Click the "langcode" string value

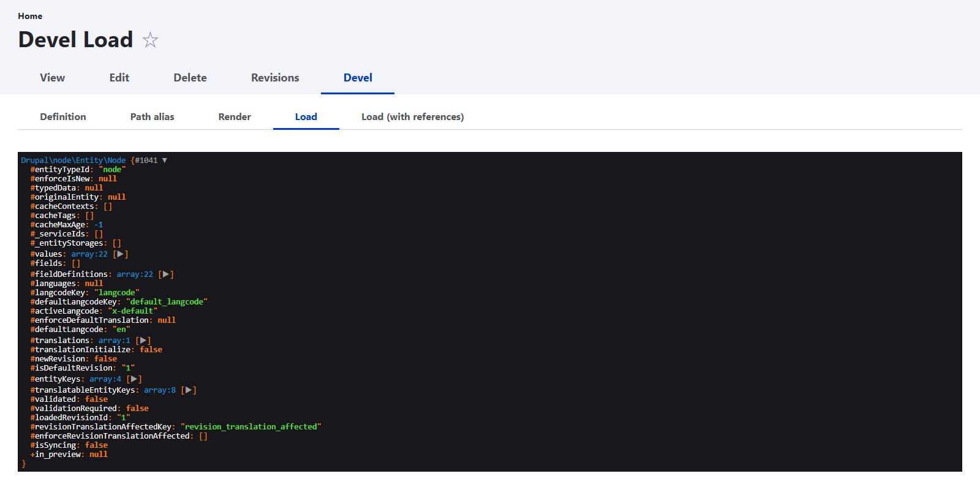tap(117, 293)
